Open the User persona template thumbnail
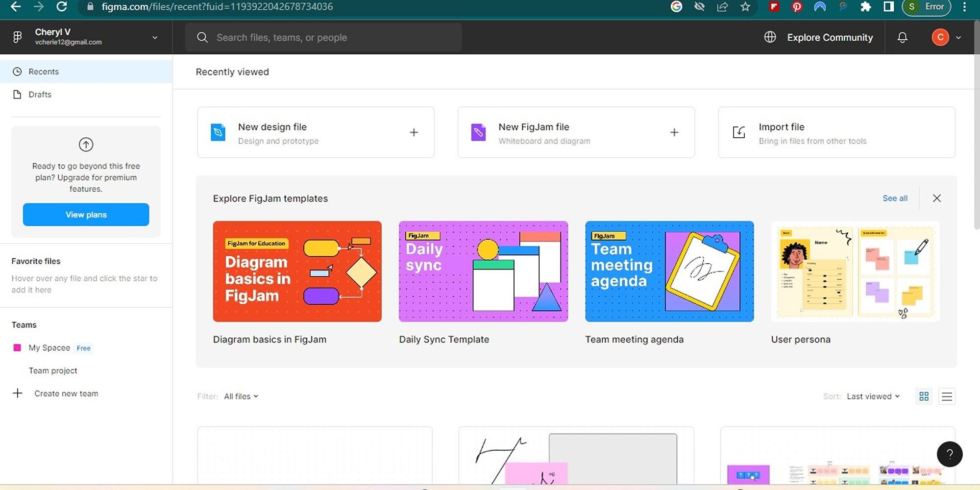980x490 pixels. (x=855, y=271)
